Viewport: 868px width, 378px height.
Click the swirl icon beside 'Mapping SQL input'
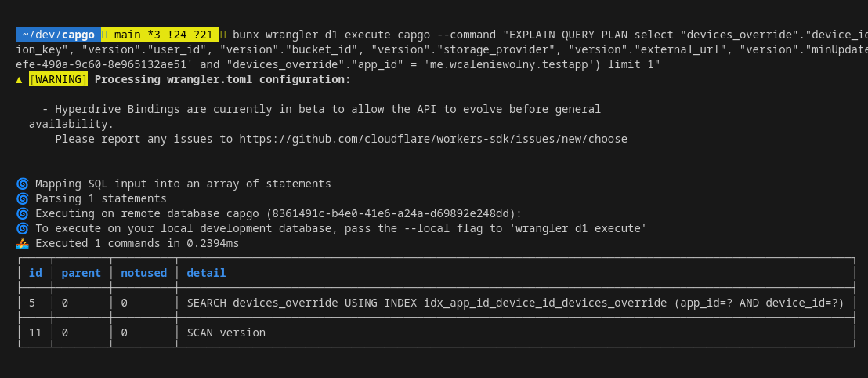[x=22, y=184]
